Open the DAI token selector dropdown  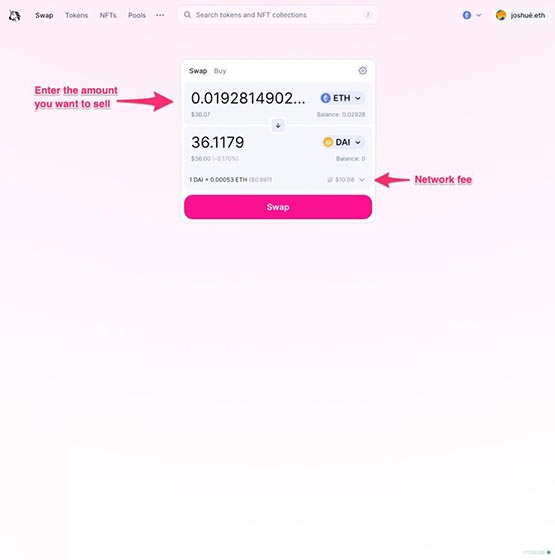pyautogui.click(x=343, y=142)
